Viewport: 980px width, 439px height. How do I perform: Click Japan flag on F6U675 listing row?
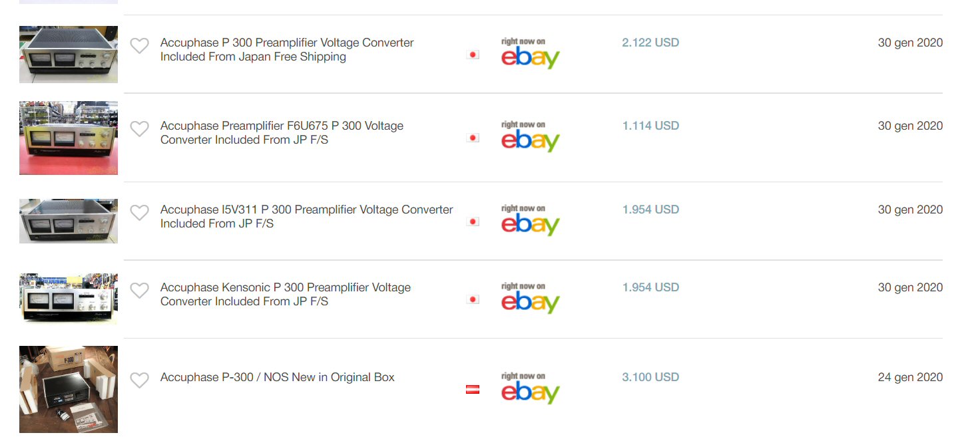(x=473, y=138)
